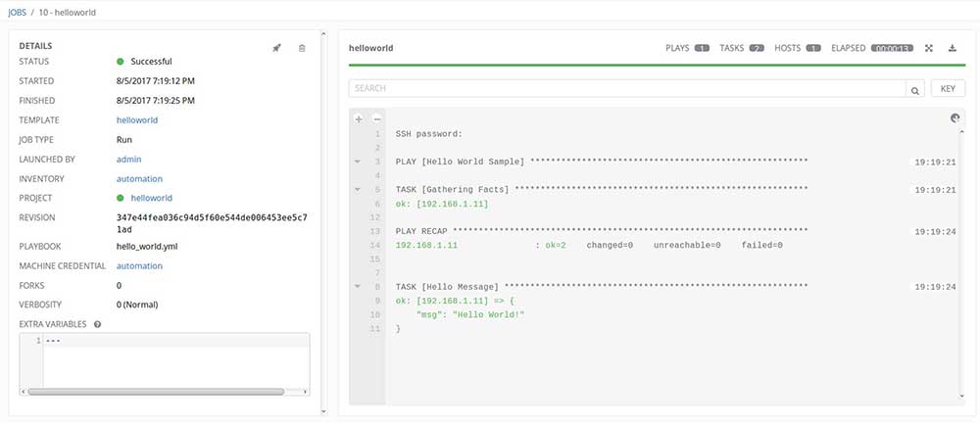Click the KEY button

[947, 88]
